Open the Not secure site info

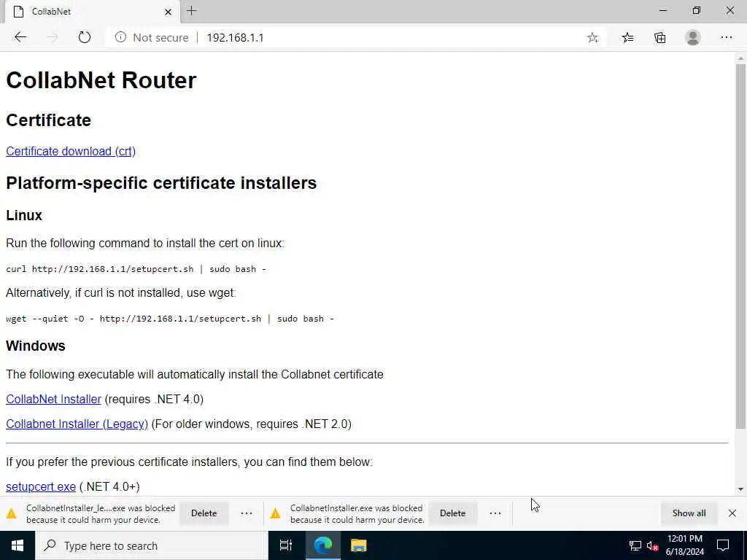coord(152,38)
